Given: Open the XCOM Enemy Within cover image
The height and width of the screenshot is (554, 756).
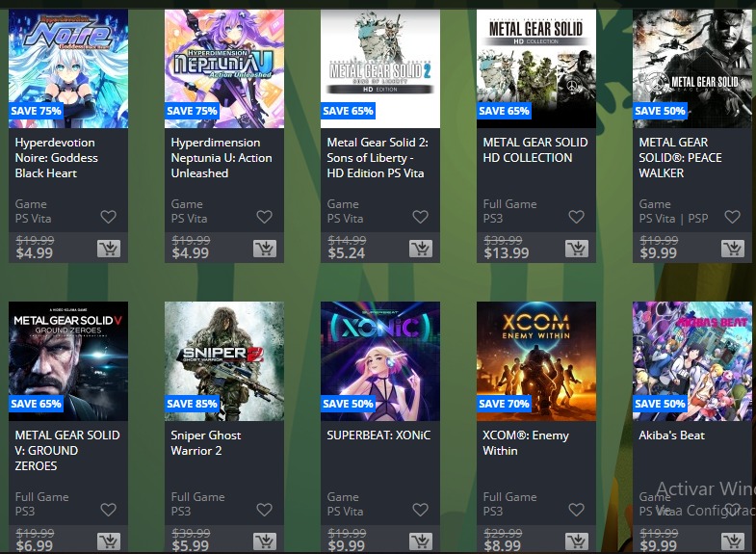Looking at the screenshot, I should tap(536, 361).
